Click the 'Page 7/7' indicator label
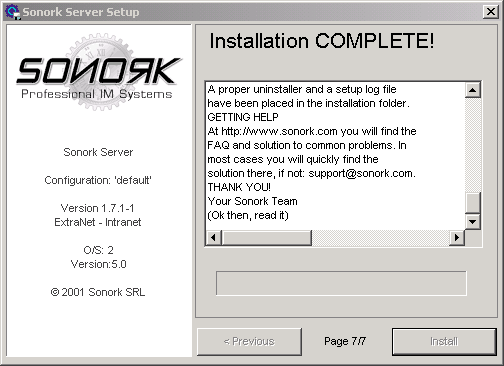 [x=345, y=341]
